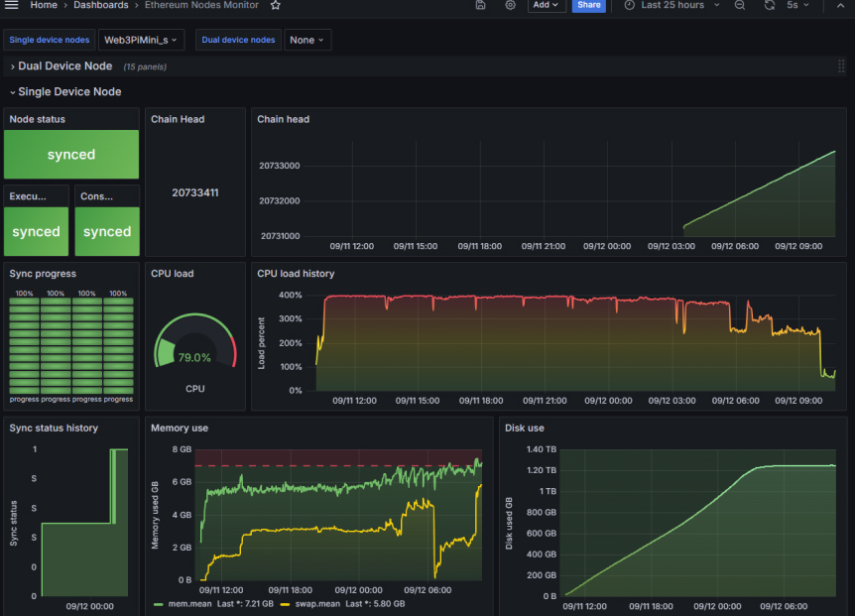Click the zoom out time range icon
Viewport: 855px width, 616px height.
pos(740,6)
